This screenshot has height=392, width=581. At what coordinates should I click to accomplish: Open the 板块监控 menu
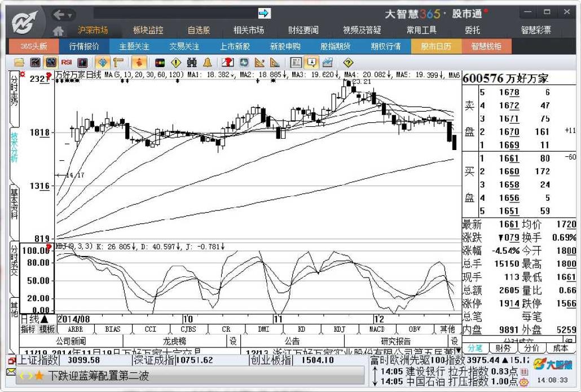(x=148, y=30)
